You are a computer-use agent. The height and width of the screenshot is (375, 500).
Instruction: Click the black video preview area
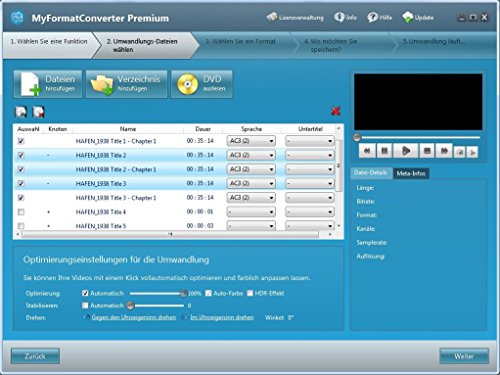[418, 102]
